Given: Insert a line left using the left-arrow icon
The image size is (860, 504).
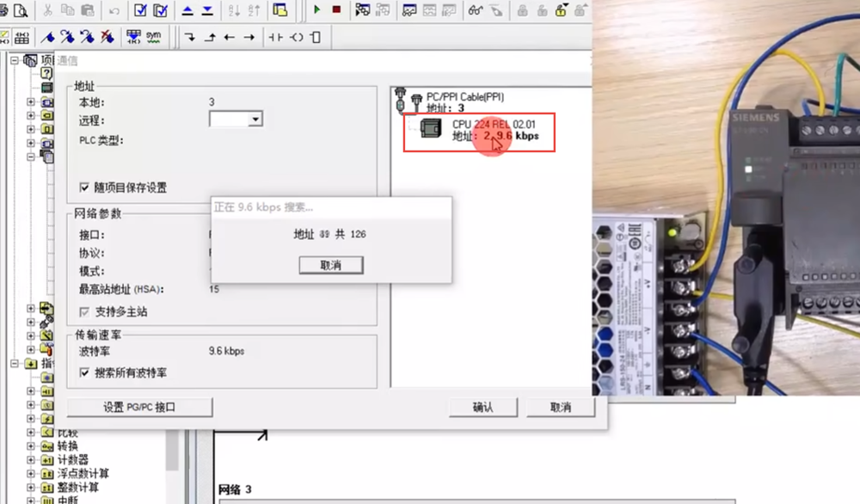Looking at the screenshot, I should [x=230, y=37].
